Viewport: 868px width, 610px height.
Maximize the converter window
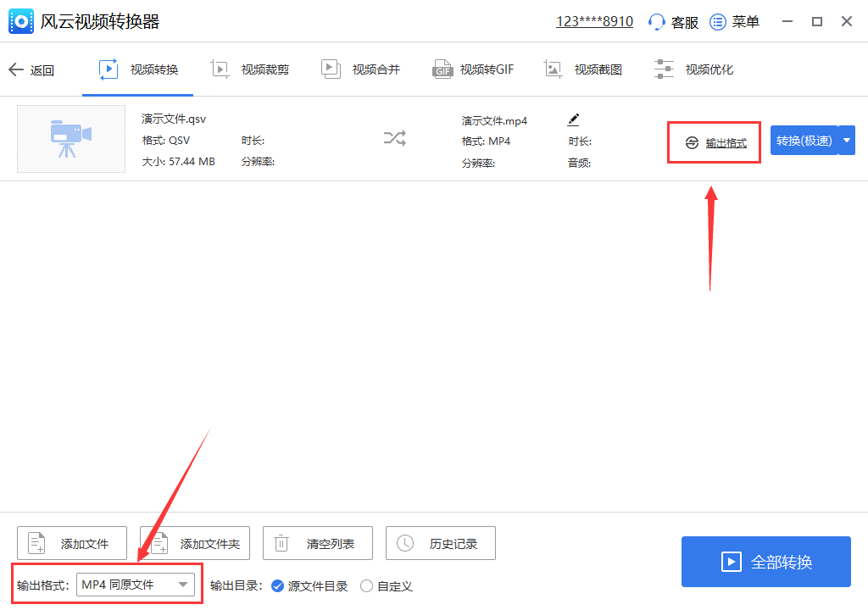[817, 21]
